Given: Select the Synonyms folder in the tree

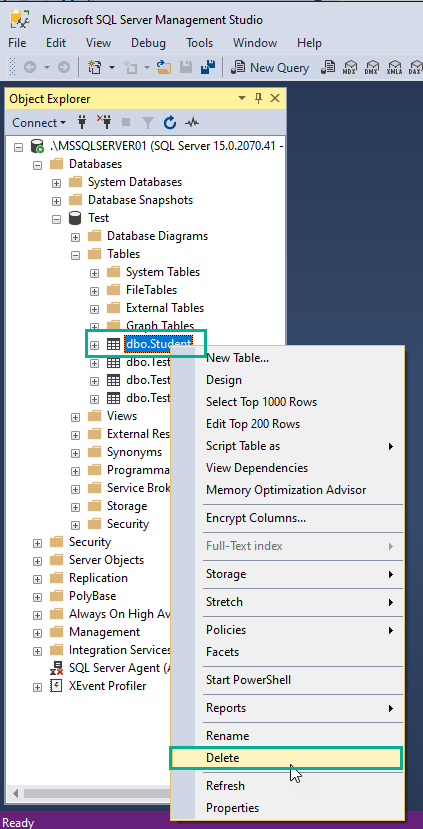Looking at the screenshot, I should pyautogui.click(x=134, y=452).
